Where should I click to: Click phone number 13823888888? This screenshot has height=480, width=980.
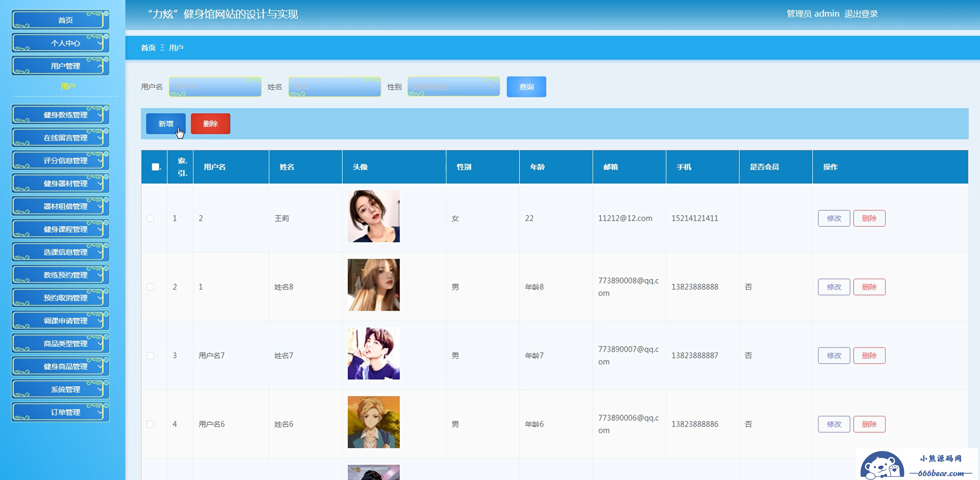tap(695, 287)
